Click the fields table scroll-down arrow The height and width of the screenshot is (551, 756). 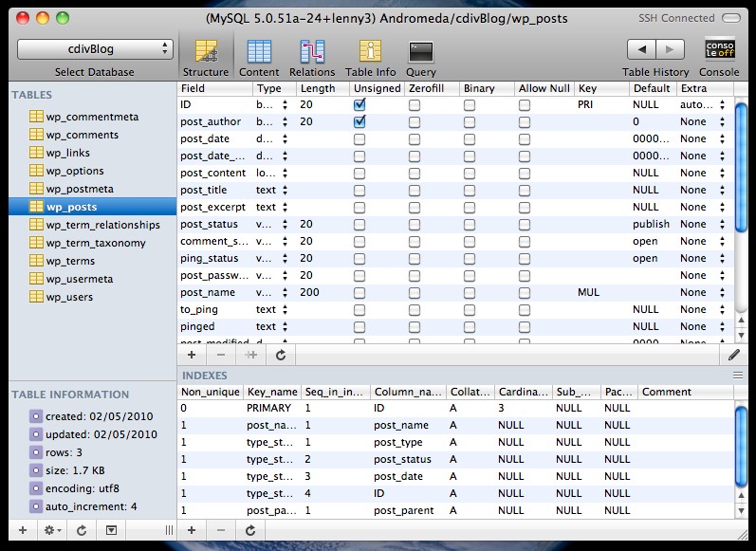tap(741, 335)
